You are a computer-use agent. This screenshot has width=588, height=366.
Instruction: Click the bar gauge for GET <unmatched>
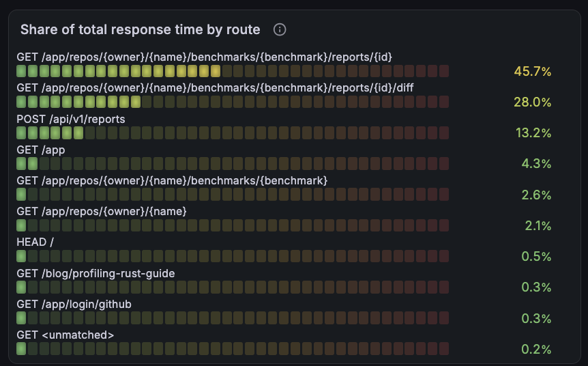click(x=233, y=349)
